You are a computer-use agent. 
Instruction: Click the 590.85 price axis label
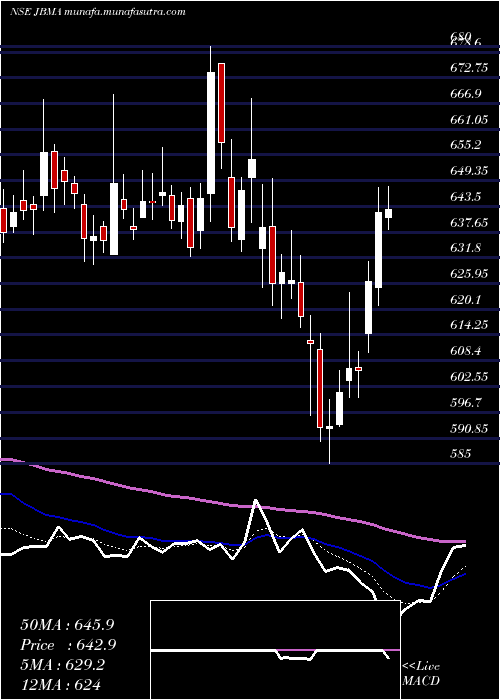[x=469, y=428]
